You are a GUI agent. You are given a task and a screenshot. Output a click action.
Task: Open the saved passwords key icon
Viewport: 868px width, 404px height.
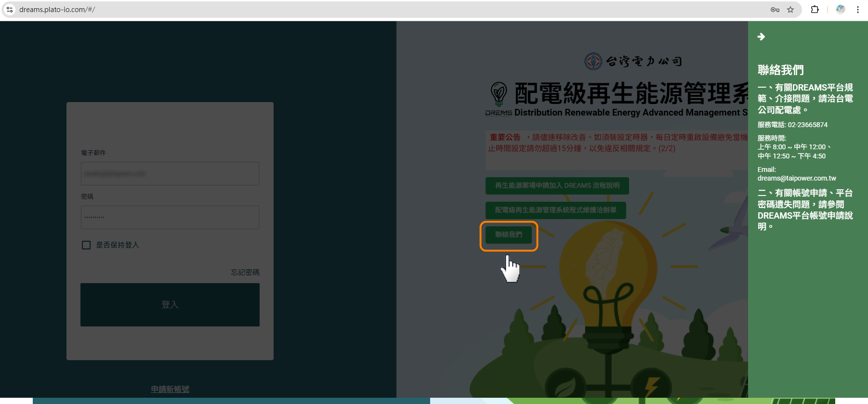(775, 10)
